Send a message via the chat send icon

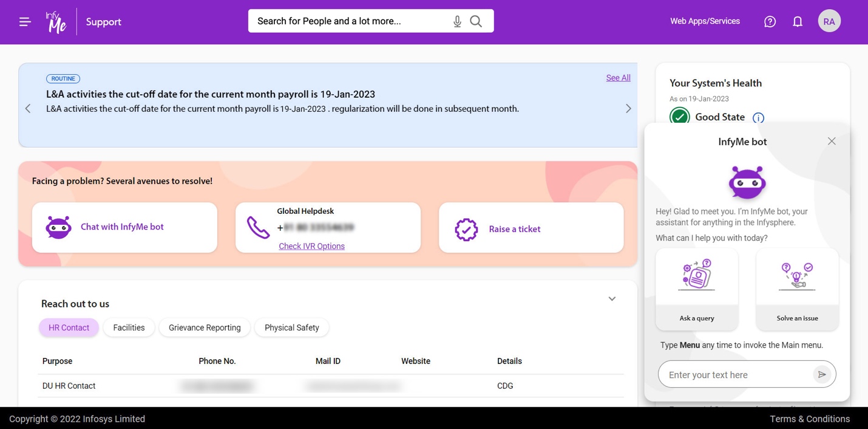(x=822, y=374)
